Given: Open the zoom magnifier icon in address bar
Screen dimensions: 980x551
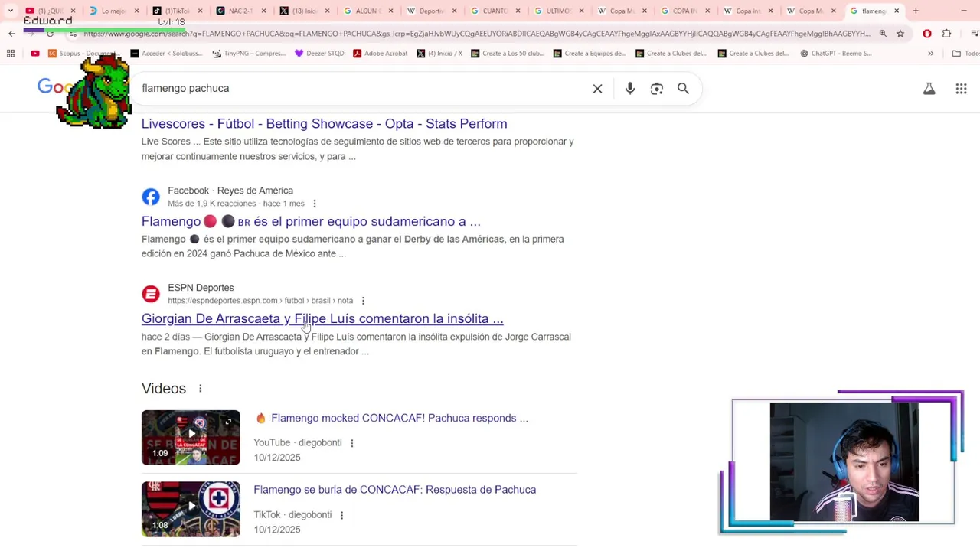Looking at the screenshot, I should [x=883, y=34].
